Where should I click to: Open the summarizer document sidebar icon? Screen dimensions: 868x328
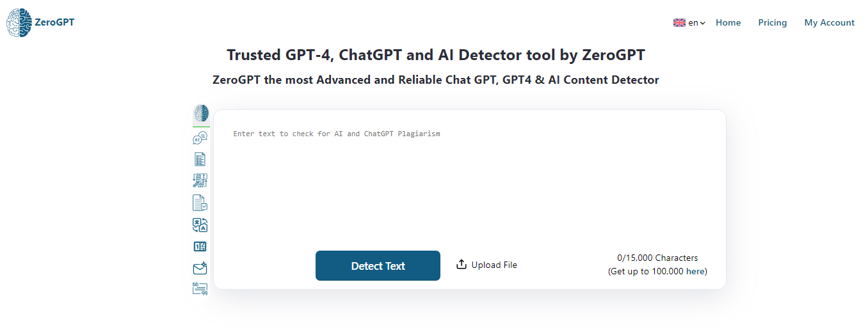tap(200, 159)
